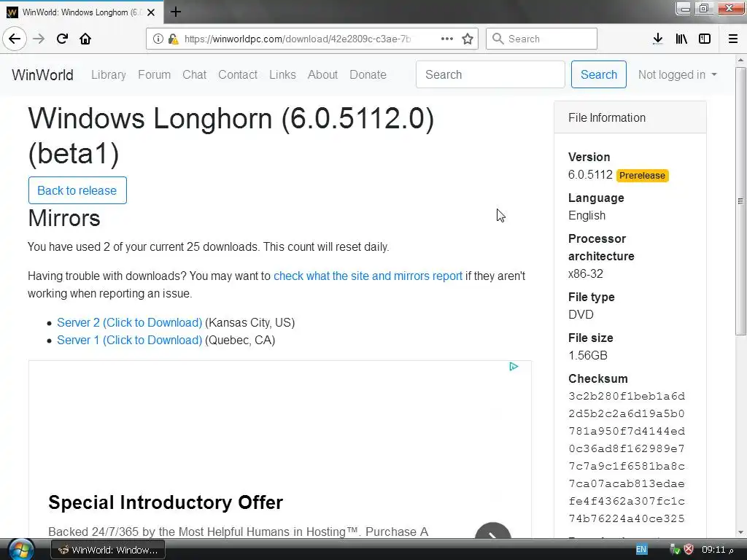Download from Server 2 Kansas City
The height and width of the screenshot is (560, 747).
coord(130,323)
